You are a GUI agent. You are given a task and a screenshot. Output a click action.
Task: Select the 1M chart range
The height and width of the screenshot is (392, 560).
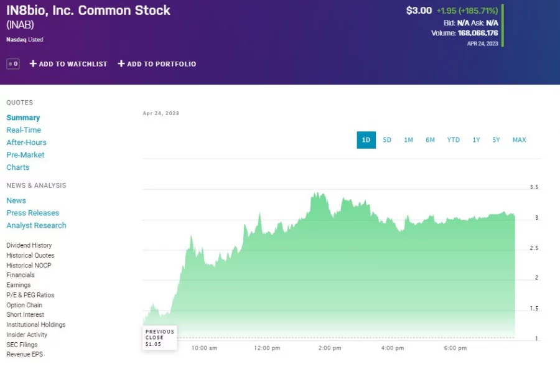point(408,140)
